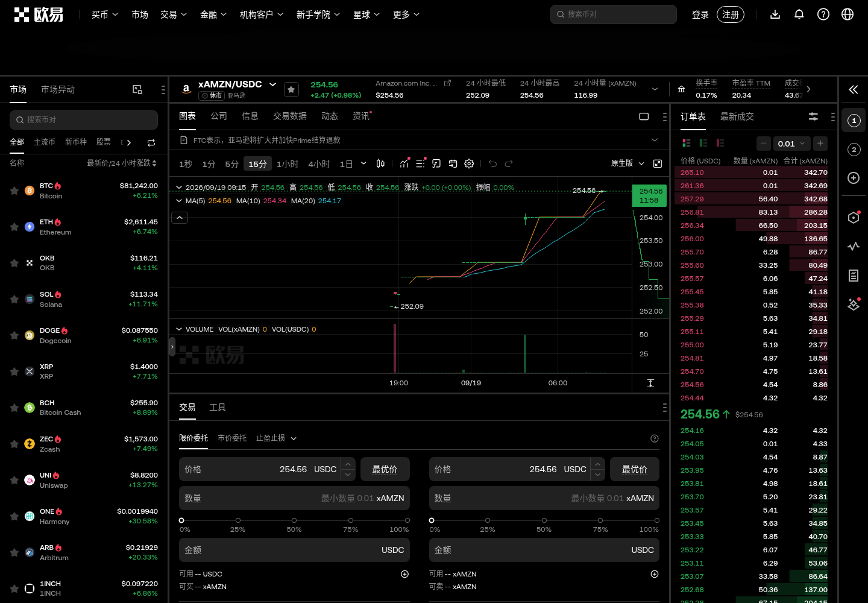The width and height of the screenshot is (868, 603).
Task: Open the market panel layout icon
Action: (137, 89)
